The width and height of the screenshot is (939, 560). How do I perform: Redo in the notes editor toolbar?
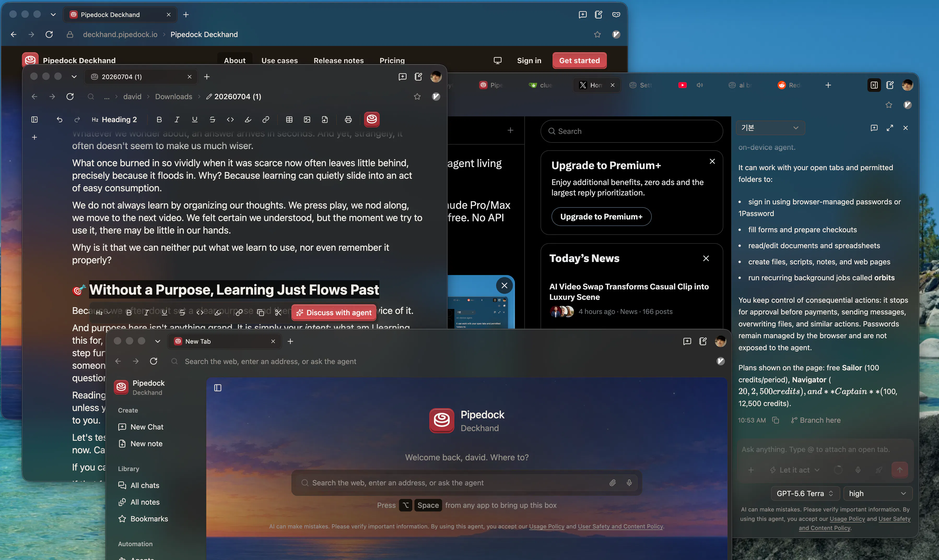pyautogui.click(x=77, y=120)
